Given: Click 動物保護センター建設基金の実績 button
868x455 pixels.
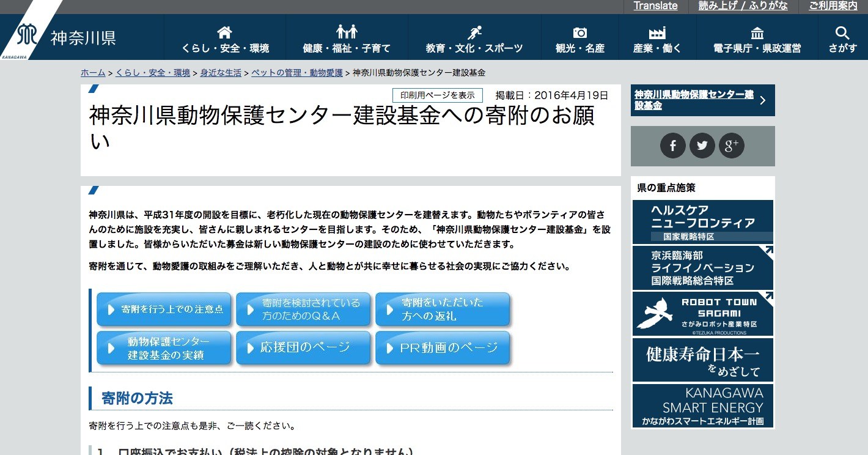Looking at the screenshot, I should (x=164, y=348).
